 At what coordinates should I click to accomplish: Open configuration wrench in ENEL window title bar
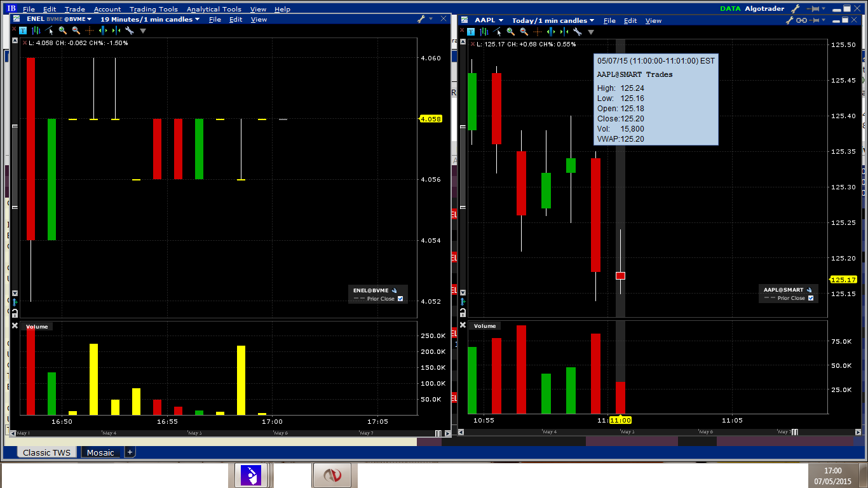click(x=421, y=19)
